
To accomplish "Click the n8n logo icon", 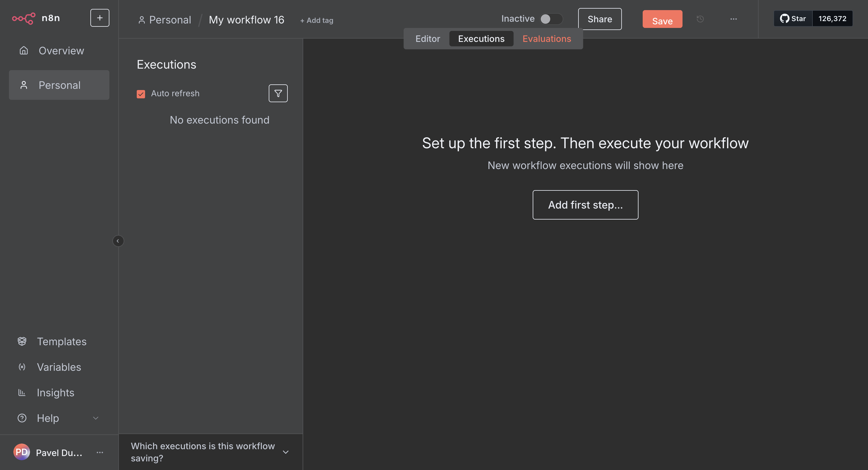I will tap(23, 18).
